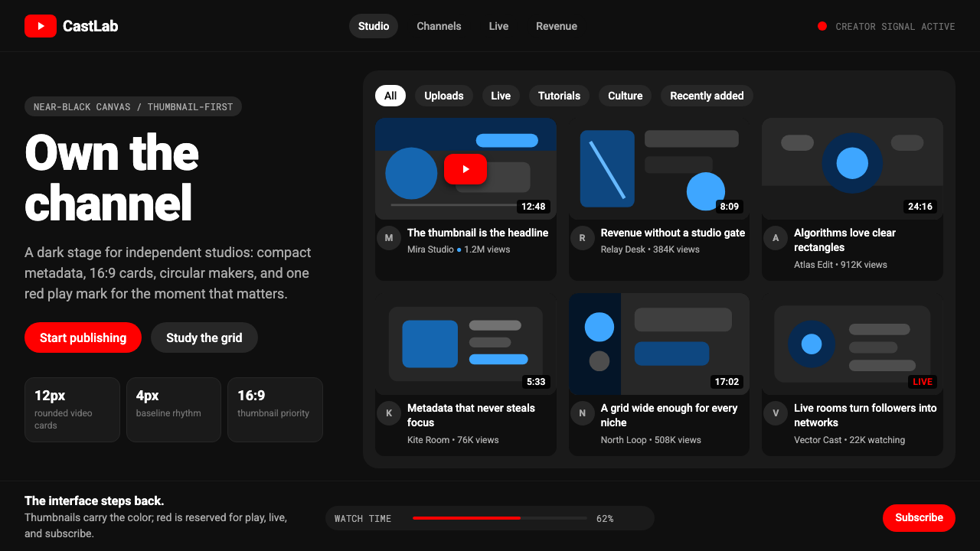
Task: Click the 16:9 thumbnail priority stat card
Action: [275, 409]
